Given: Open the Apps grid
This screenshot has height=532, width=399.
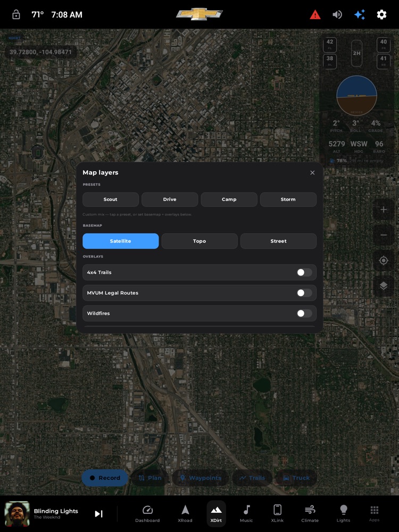Looking at the screenshot, I should tap(374, 514).
